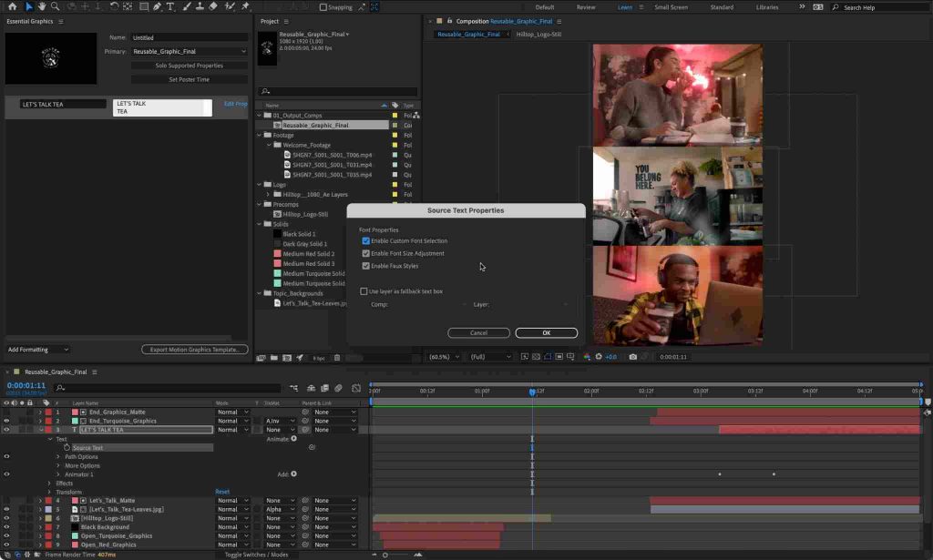
Task: Switch to the Review workspace
Action: (x=586, y=7)
